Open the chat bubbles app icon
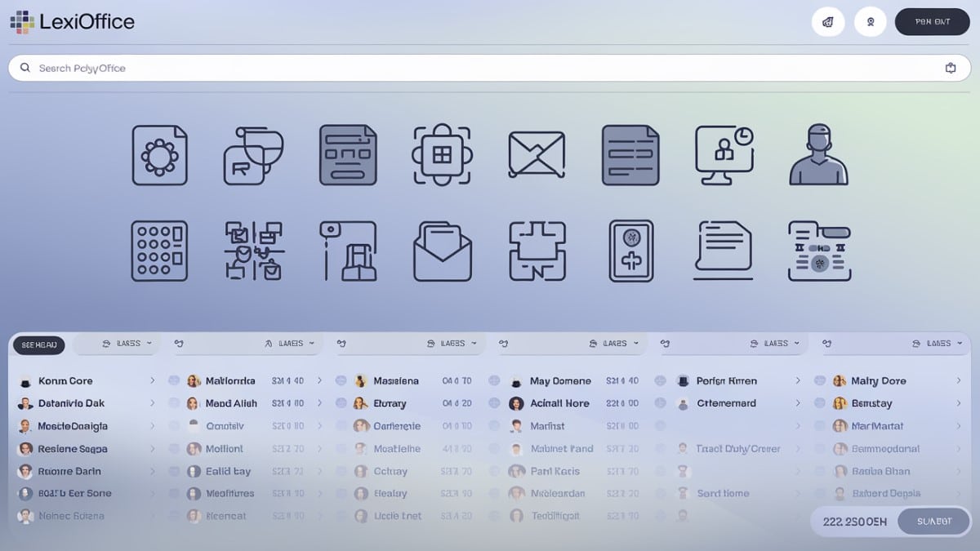 coord(253,154)
